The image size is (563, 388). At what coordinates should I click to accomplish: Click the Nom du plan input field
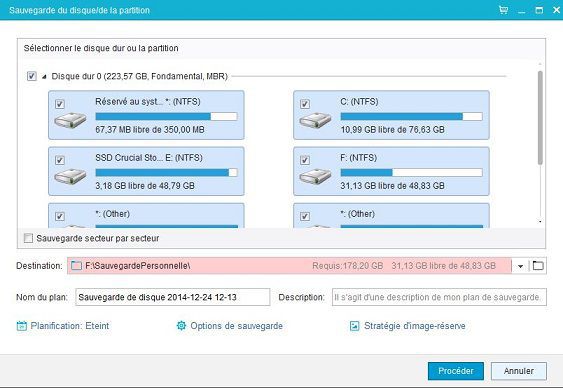(x=172, y=297)
